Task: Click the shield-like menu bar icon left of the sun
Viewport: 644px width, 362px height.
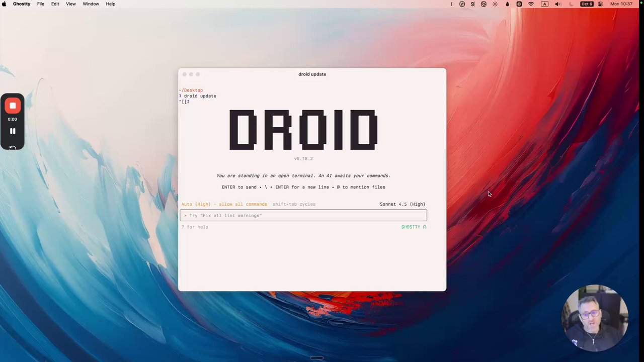Action: coord(484,4)
